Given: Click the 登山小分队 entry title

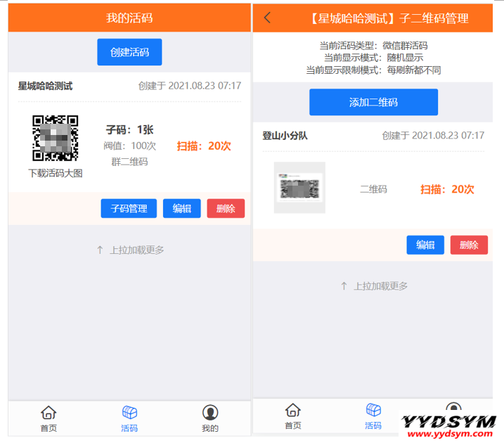Looking at the screenshot, I should (285, 135).
